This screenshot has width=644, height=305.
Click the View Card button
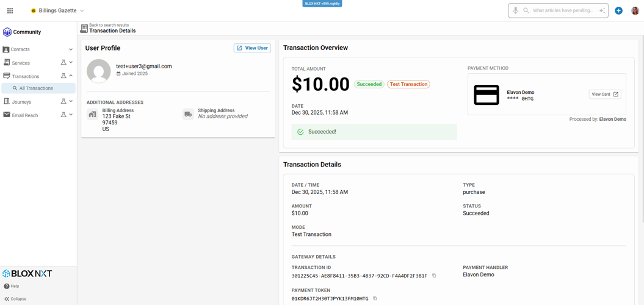605,95
